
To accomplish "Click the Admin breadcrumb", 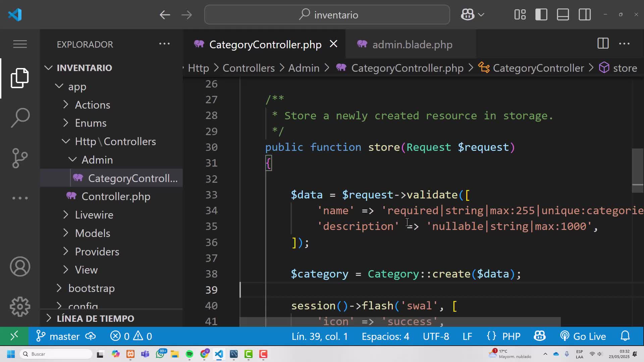I will [304, 68].
